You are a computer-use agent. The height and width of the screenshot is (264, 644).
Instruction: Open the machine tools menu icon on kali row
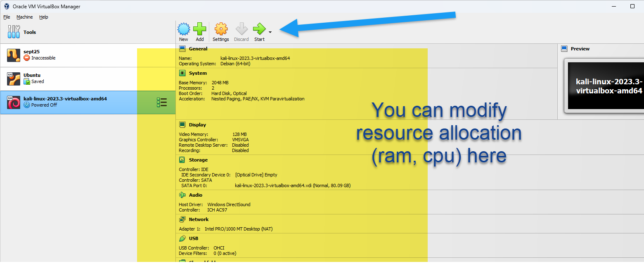162,102
